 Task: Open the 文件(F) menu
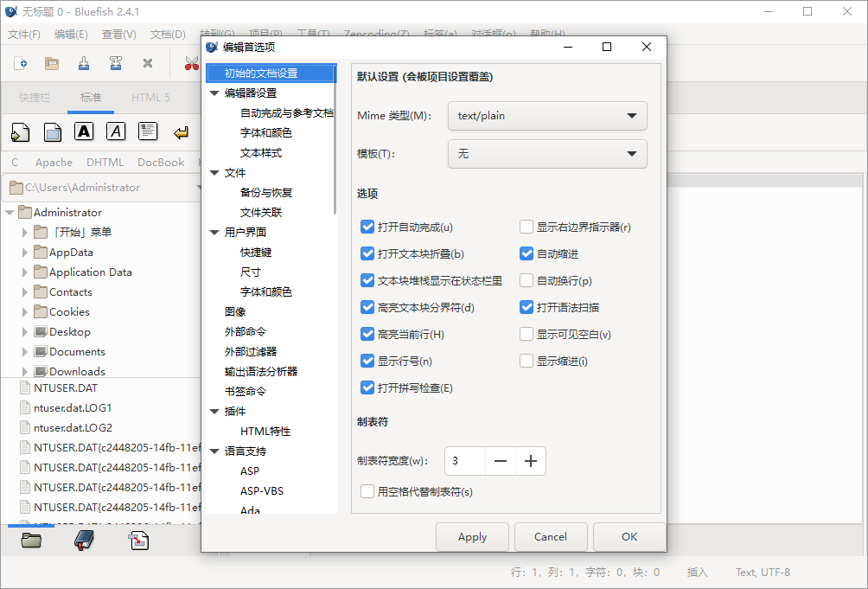24,35
